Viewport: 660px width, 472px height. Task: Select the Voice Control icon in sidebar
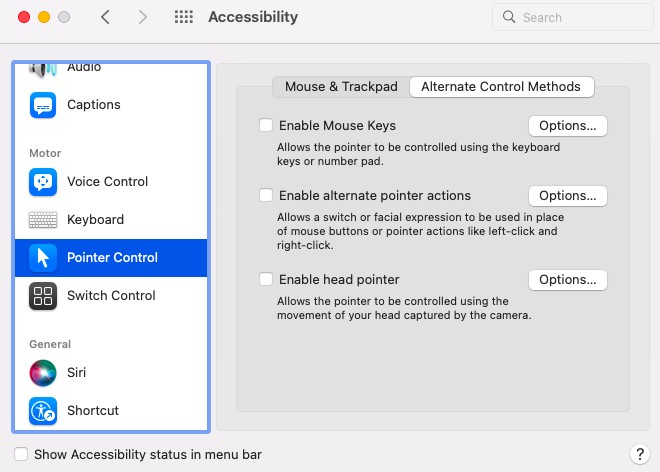pyautogui.click(x=43, y=182)
